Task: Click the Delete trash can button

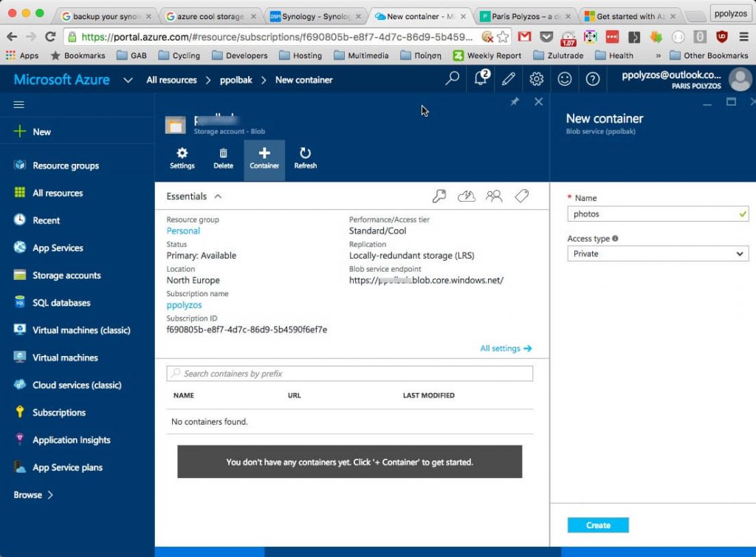Action: 223,159
